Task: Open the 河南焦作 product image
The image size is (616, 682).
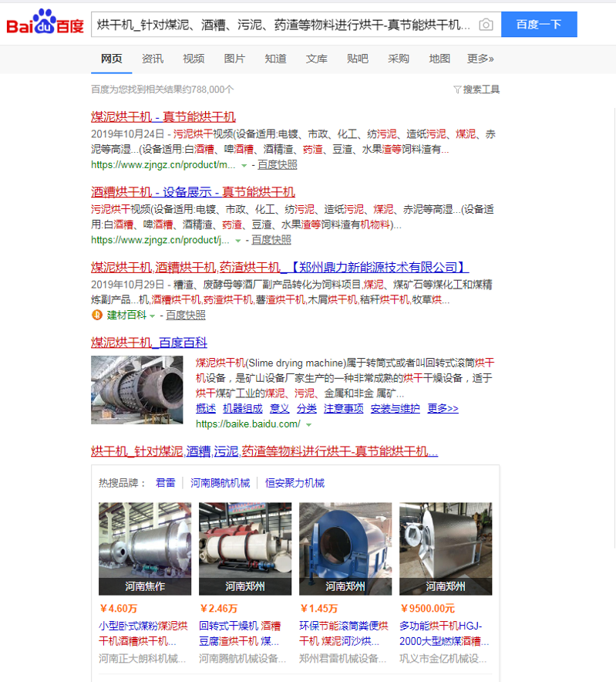Action: (x=145, y=549)
